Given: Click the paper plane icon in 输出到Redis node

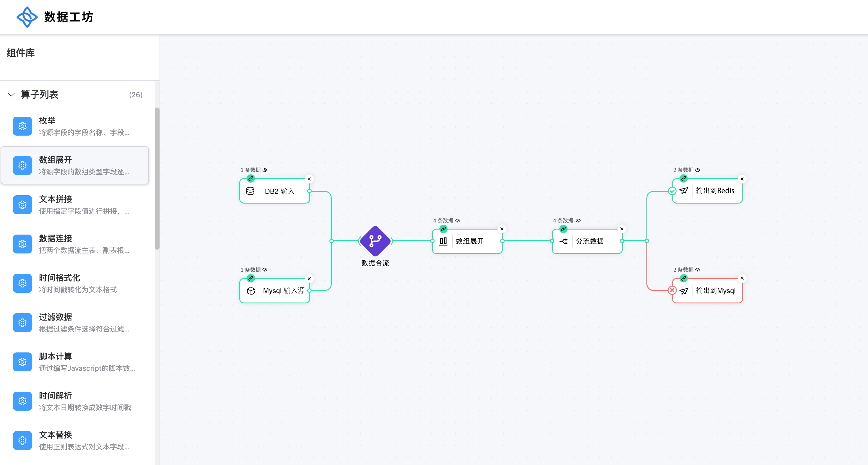Looking at the screenshot, I should (684, 191).
